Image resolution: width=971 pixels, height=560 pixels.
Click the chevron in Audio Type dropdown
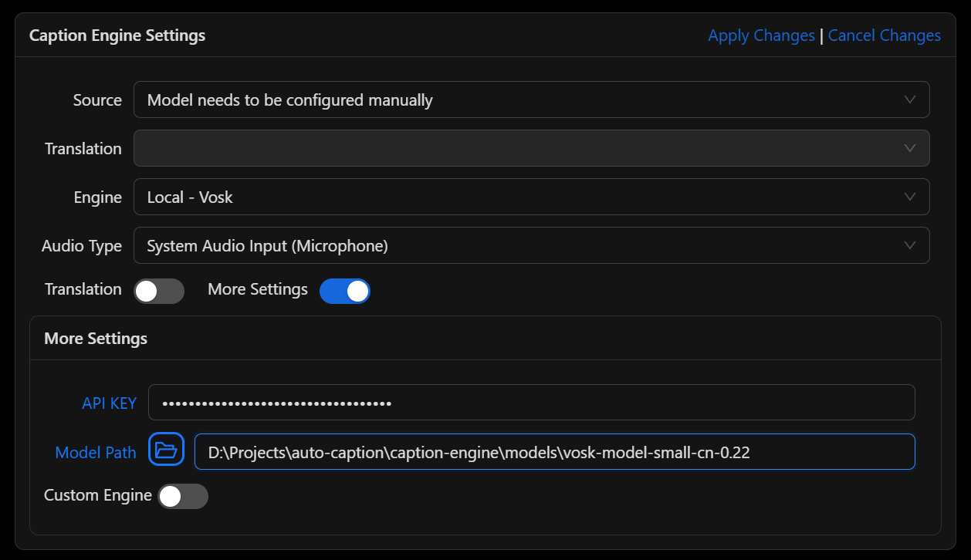pos(910,245)
